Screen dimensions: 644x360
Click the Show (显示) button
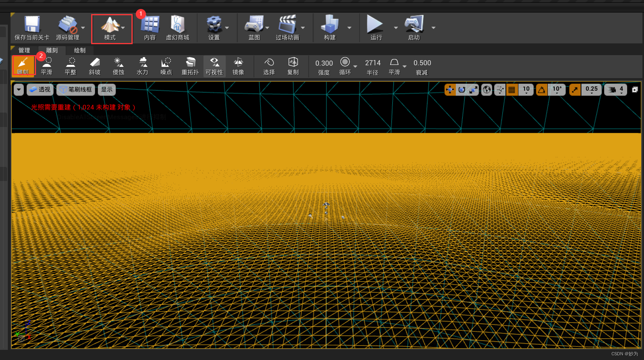pos(106,90)
